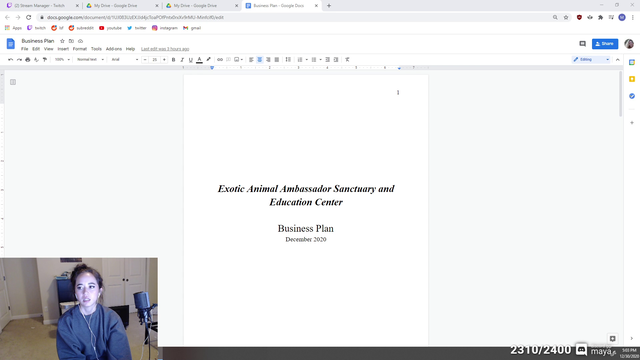Open the comment history icon
The height and width of the screenshot is (360, 640).
[x=582, y=44]
